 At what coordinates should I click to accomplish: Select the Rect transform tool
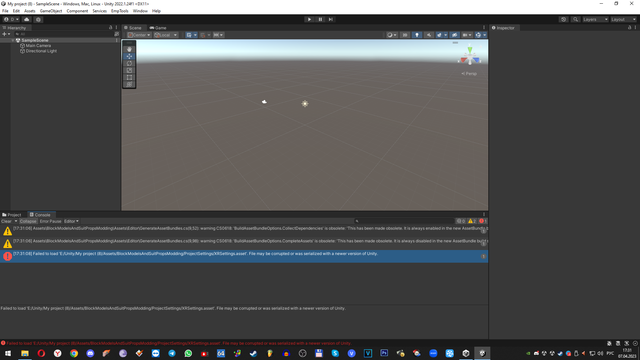pos(129,77)
